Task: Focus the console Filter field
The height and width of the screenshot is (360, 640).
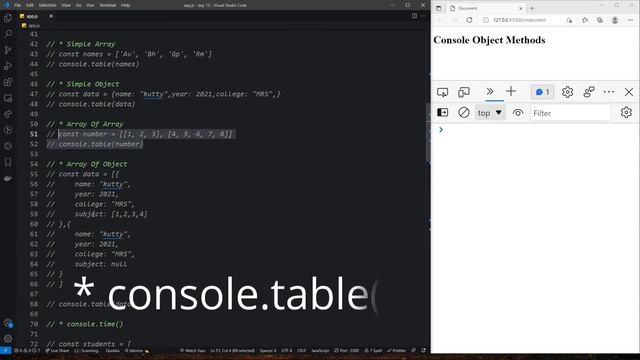Action: 570,113
